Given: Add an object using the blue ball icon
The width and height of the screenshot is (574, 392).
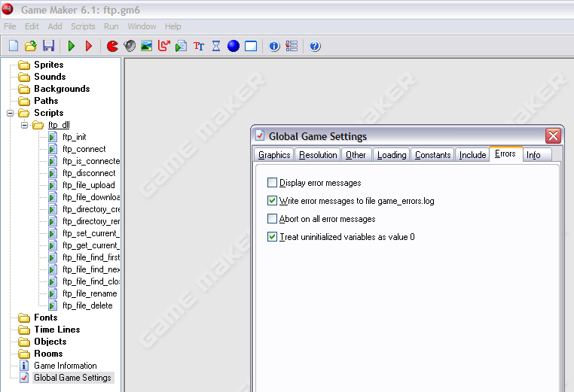Looking at the screenshot, I should [234, 46].
